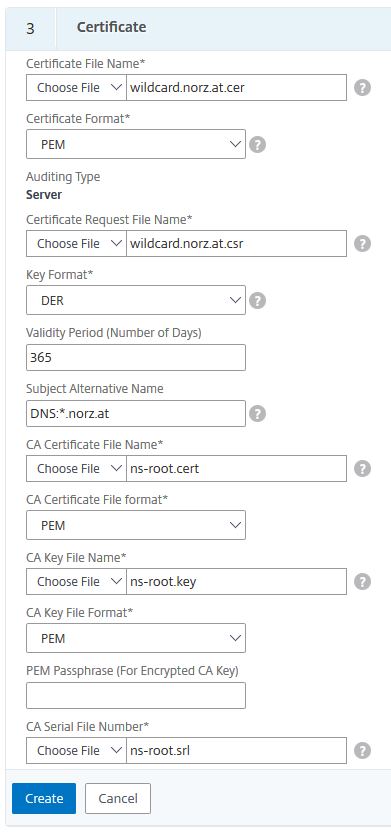Open Choose File menu for CA Serial File
The height and width of the screenshot is (833, 391).
(76, 751)
